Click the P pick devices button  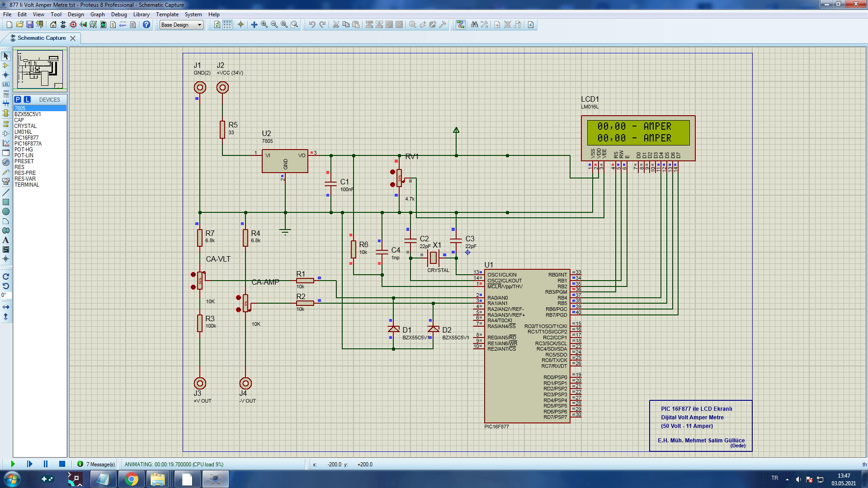point(18,99)
